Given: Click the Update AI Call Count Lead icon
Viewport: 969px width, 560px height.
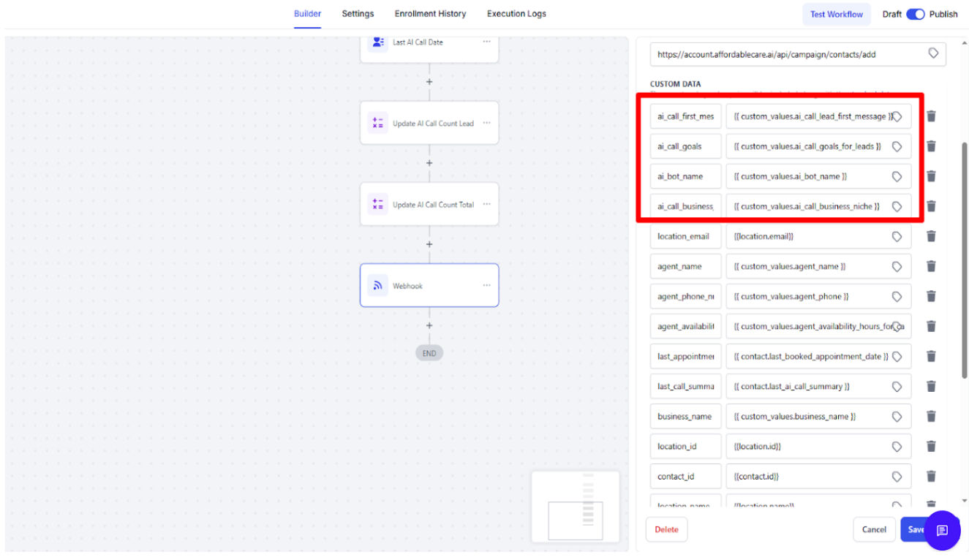Looking at the screenshot, I should tap(378, 124).
